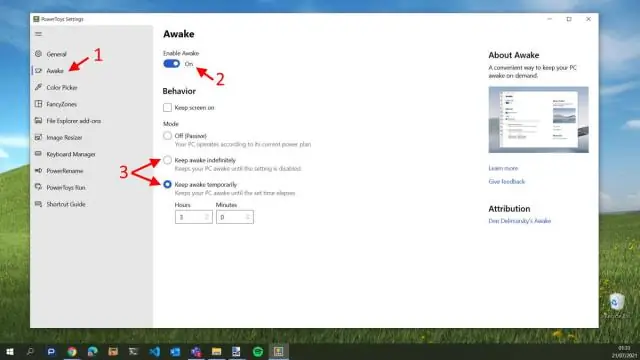Select Keep awake indefinitely mode
This screenshot has width=640, height=360.
tap(167, 160)
